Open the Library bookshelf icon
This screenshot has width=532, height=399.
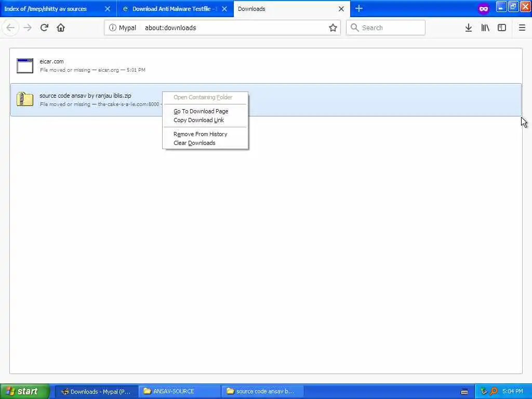pyautogui.click(x=485, y=28)
